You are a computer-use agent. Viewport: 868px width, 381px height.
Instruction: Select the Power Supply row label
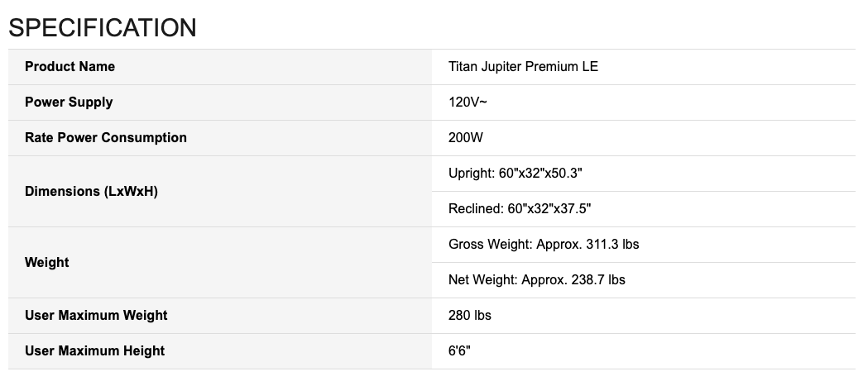[69, 102]
